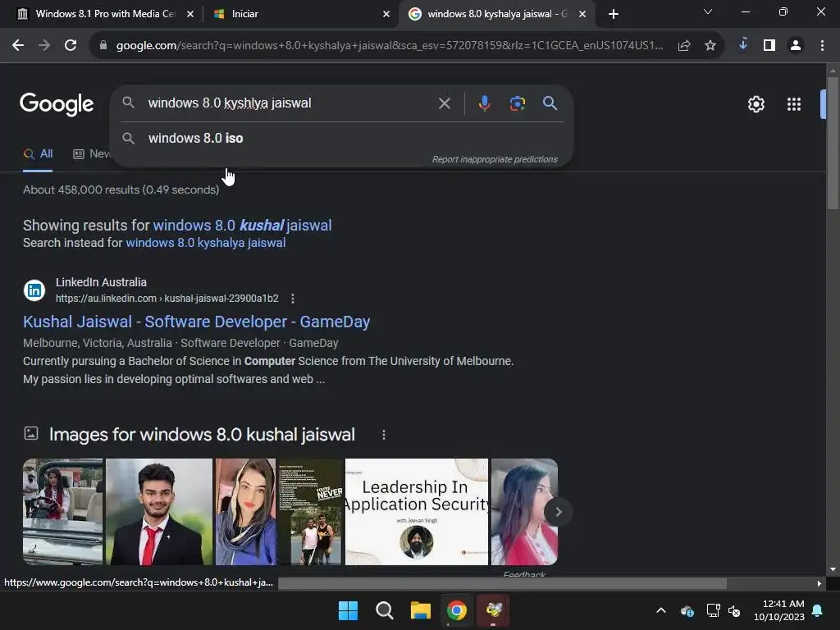The image size is (840, 630).
Task: Switch to the Windows 8.1 Pro tab
Action: (106, 14)
